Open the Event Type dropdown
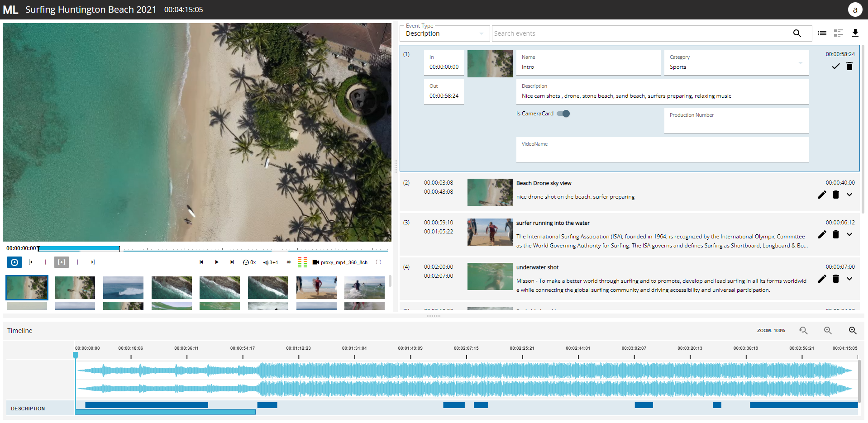The height and width of the screenshot is (423, 868). tap(444, 33)
